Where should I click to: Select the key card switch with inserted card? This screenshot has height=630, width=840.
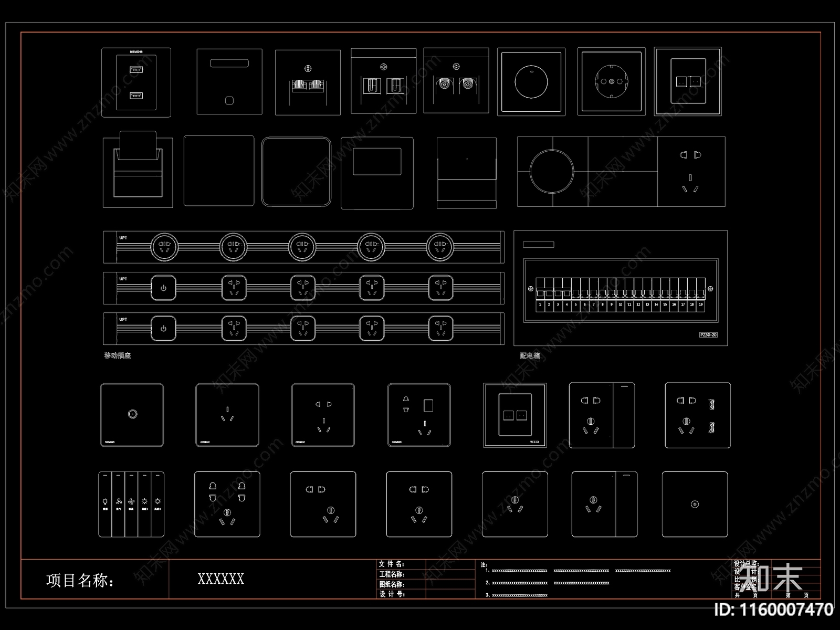click(x=138, y=170)
